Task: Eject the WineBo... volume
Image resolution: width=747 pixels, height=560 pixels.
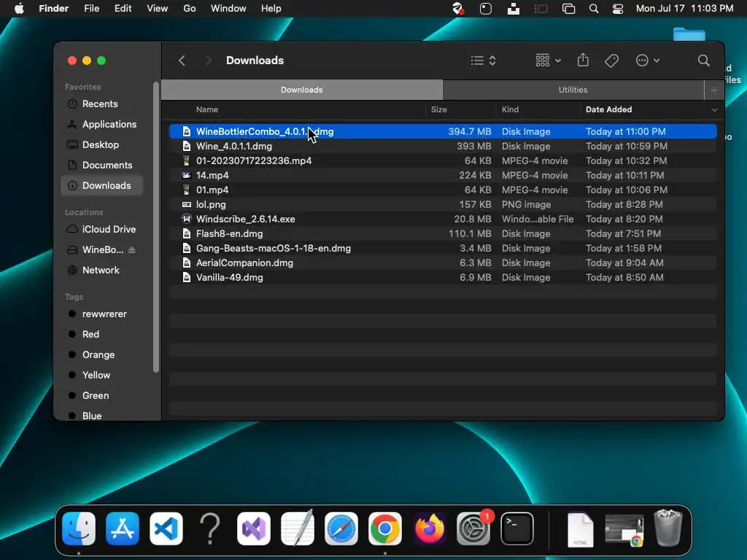Action: point(132,249)
